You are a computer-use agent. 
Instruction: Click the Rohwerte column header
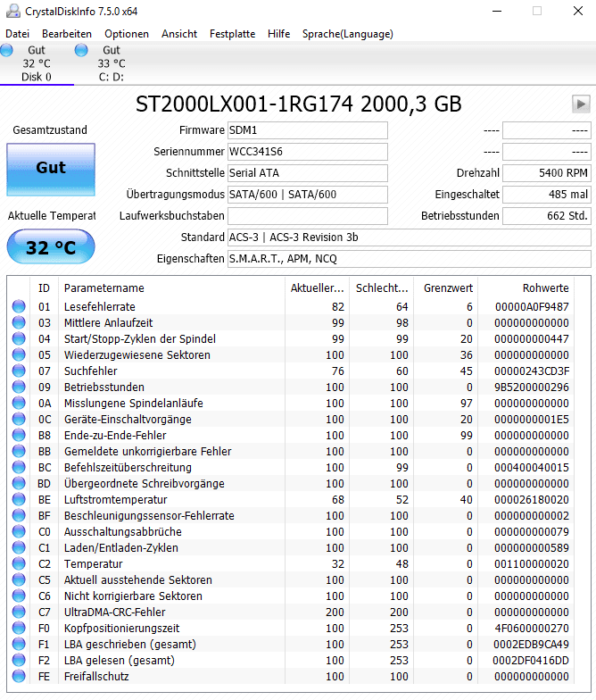coord(526,288)
